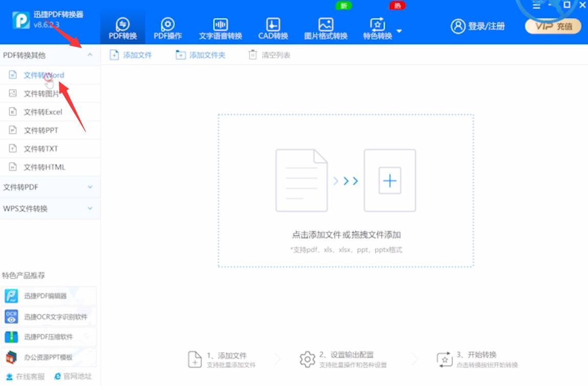Open the 文字语音转换 tab
The height and width of the screenshot is (386, 588).
(x=220, y=29)
